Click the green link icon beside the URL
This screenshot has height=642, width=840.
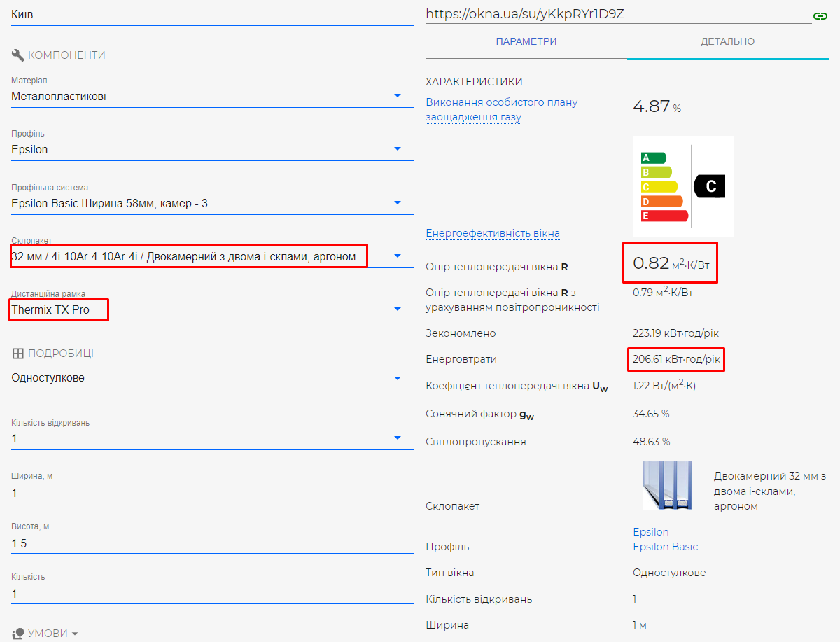tap(820, 15)
